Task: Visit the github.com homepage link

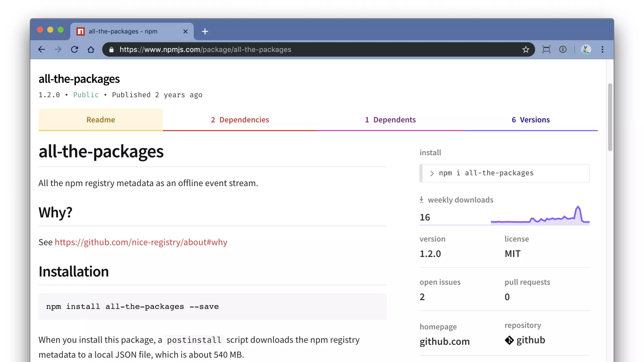Action: [445, 342]
